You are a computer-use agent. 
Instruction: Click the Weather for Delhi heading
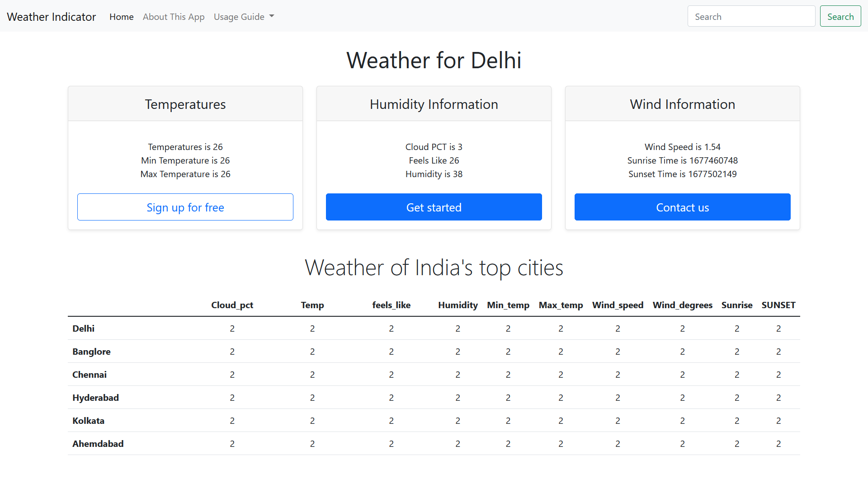(x=434, y=61)
